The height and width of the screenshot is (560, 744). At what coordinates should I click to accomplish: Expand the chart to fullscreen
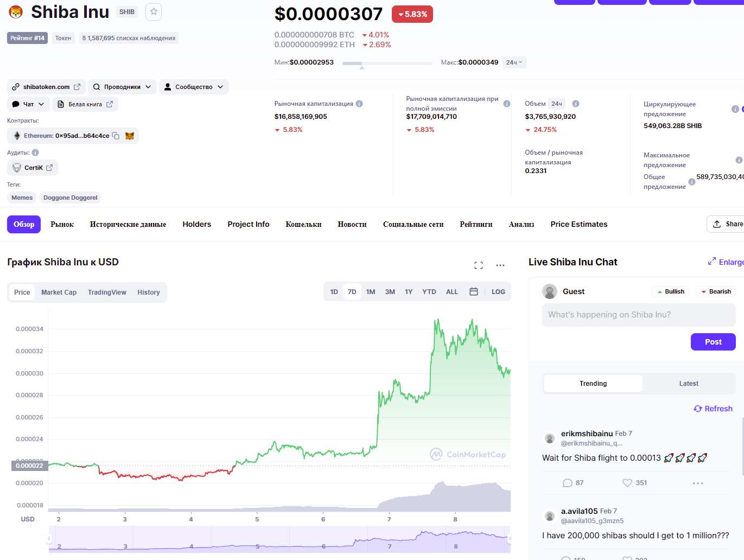479,265
